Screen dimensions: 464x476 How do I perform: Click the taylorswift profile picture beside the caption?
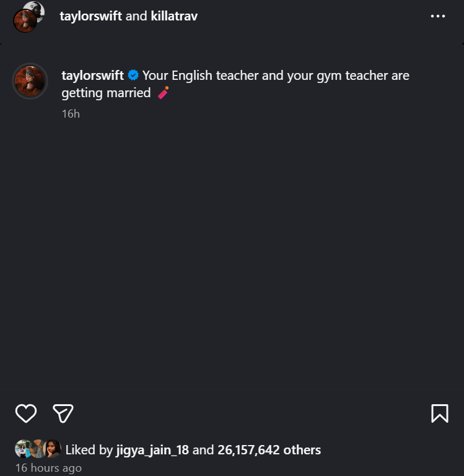pyautogui.click(x=30, y=81)
